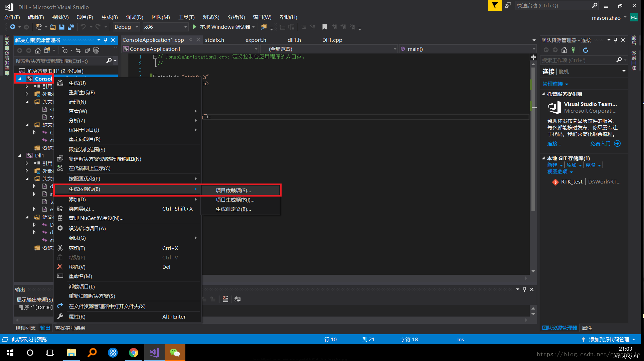The image size is (644, 361).
Task: Click Show All Files icon in Solution Explorer
Action: tap(96, 50)
